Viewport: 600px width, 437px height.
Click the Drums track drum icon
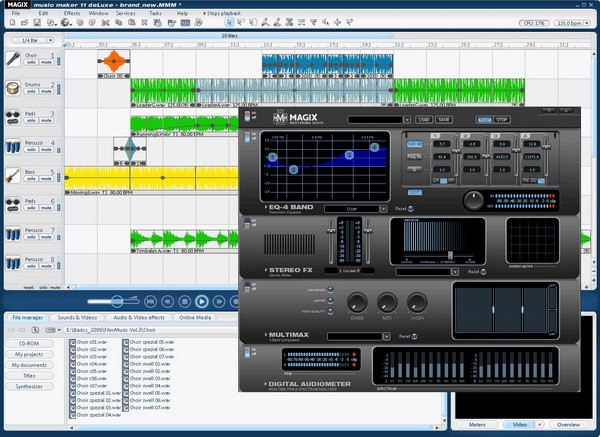click(13, 88)
